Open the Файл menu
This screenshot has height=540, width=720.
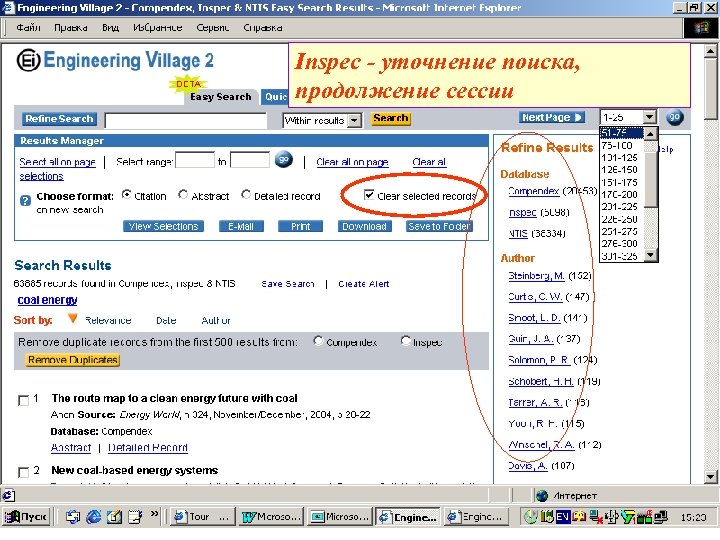click(x=28, y=28)
